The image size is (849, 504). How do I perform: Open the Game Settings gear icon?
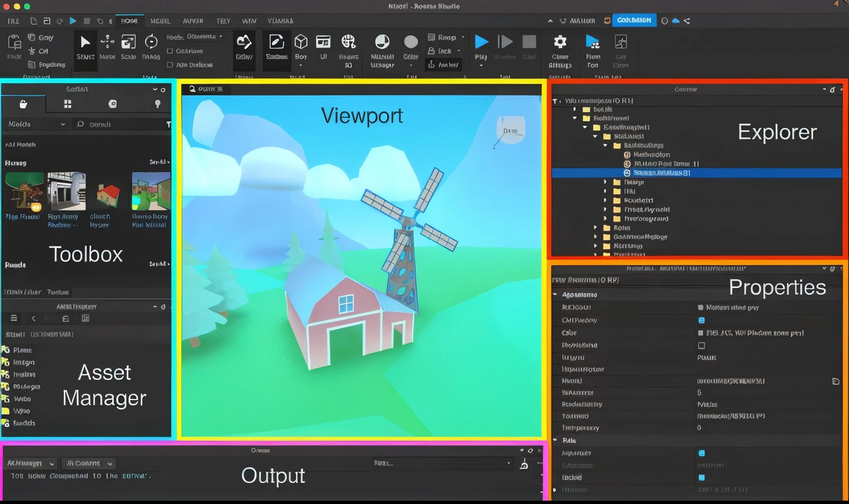click(x=560, y=42)
